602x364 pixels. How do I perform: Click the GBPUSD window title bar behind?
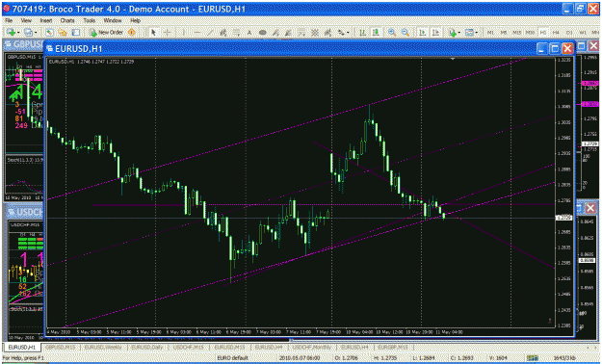[23, 44]
